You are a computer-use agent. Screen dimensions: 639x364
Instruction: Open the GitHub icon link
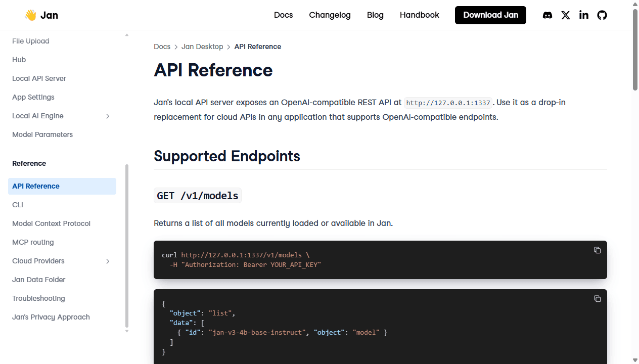[x=602, y=15]
